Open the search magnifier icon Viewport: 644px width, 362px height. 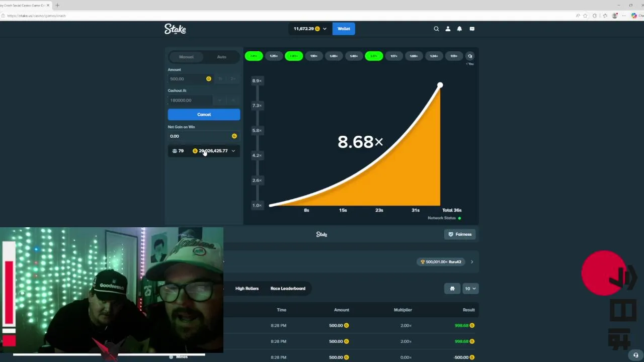click(436, 29)
